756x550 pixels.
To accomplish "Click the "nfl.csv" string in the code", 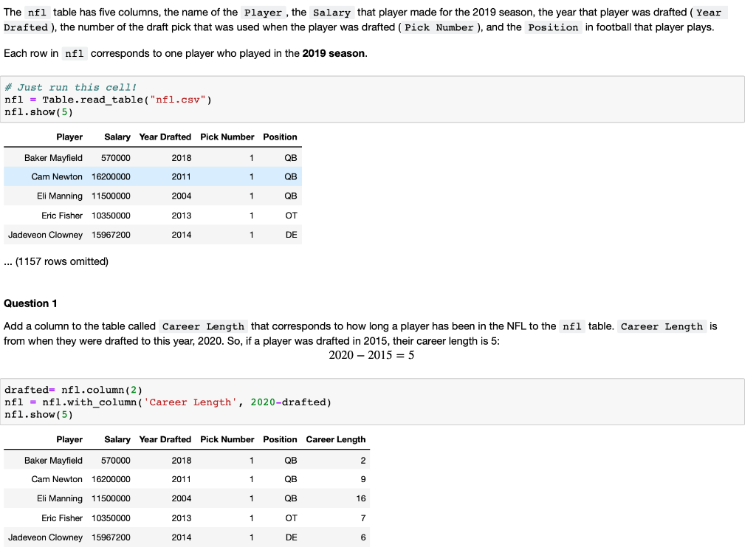I will click(x=178, y=100).
